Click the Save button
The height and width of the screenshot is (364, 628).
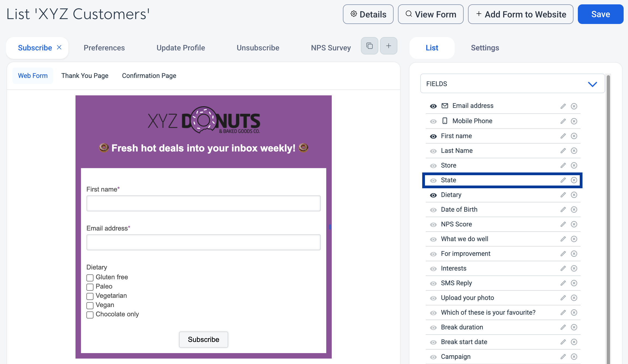600,14
